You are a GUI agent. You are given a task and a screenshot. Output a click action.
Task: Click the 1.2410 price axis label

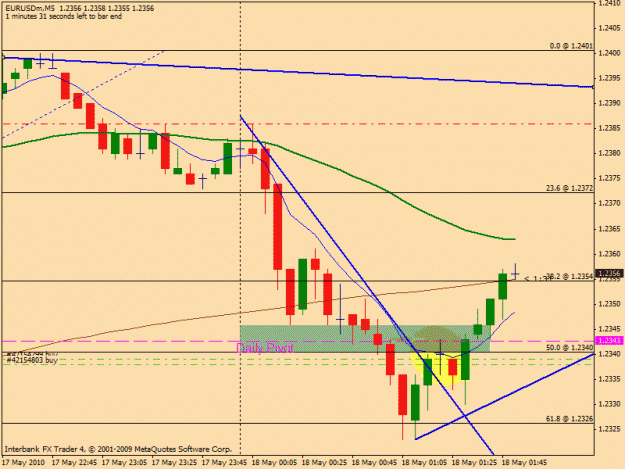point(609,3)
